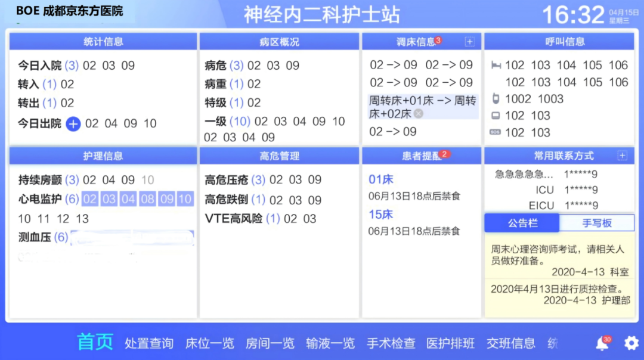Open the notification bell icon
Screen dimensions: 644x360
click(x=602, y=343)
